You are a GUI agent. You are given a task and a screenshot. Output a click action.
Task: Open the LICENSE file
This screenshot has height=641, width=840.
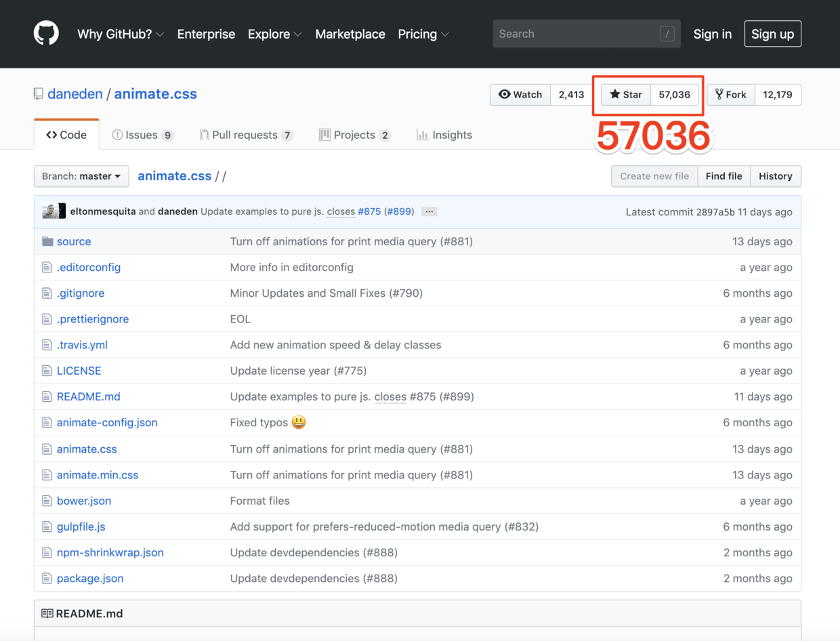(79, 371)
